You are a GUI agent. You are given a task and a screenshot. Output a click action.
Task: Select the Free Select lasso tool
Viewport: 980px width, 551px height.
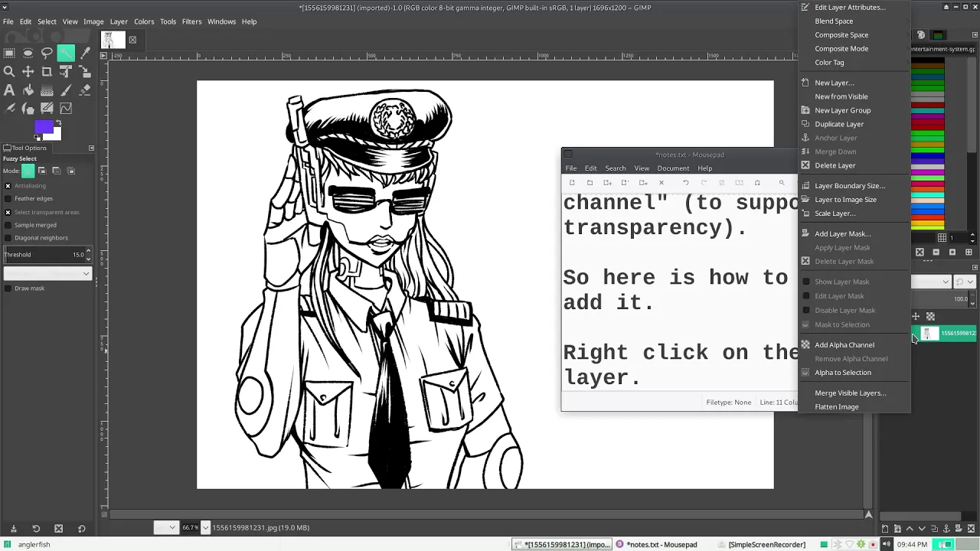click(x=47, y=53)
